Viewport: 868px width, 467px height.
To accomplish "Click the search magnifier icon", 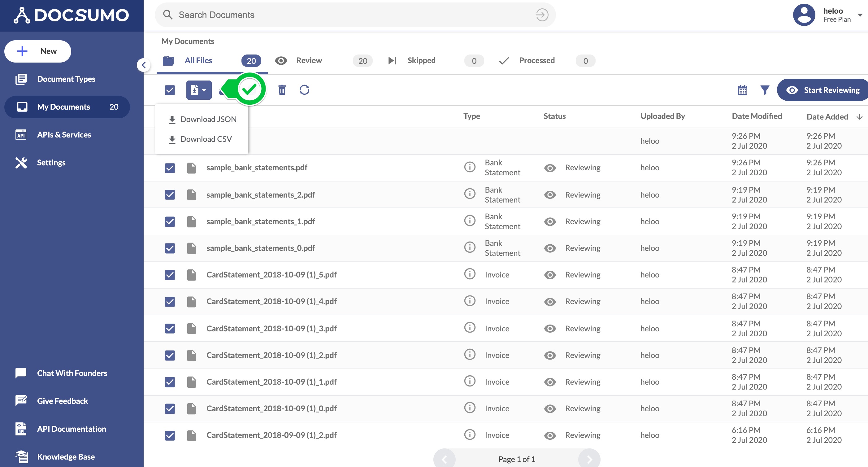I will pyautogui.click(x=167, y=15).
